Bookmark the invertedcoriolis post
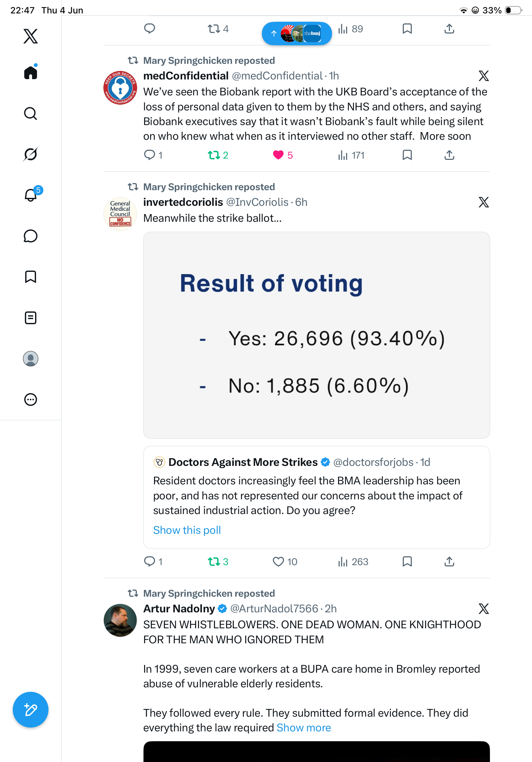 (x=407, y=562)
